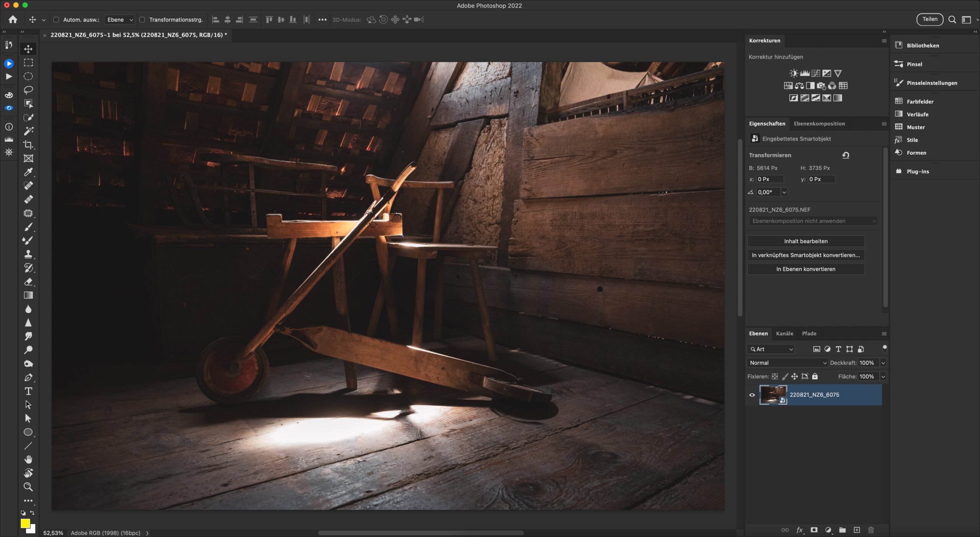
Task: Click the add layer mask icon
Action: tap(814, 530)
